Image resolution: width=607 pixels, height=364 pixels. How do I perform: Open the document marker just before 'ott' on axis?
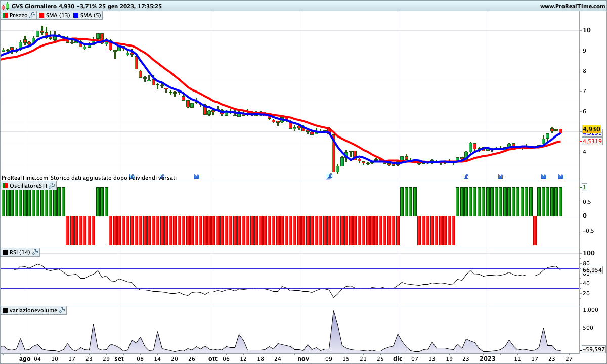tap(197, 176)
